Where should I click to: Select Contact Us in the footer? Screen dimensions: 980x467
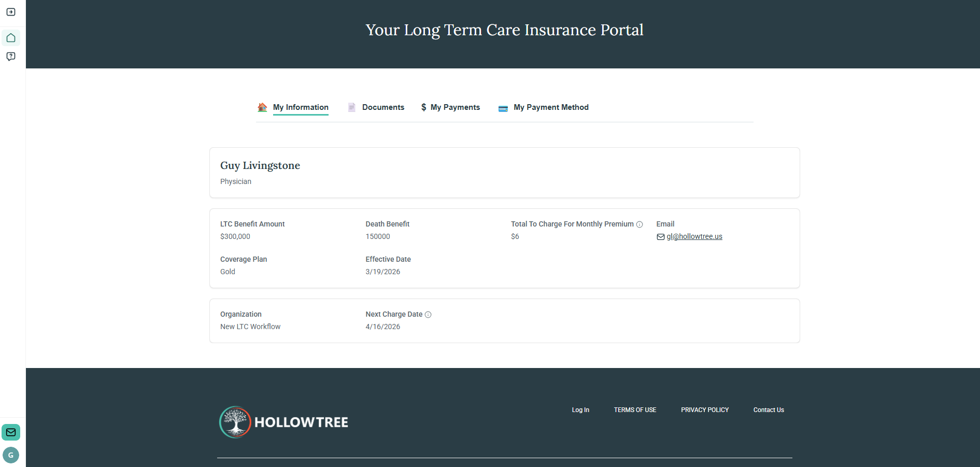(769, 409)
